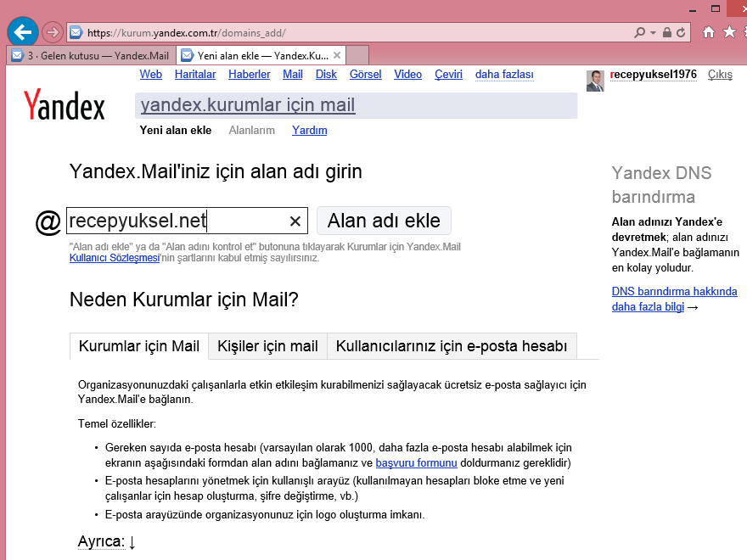Refresh the page with reload icon

pyautogui.click(x=681, y=32)
